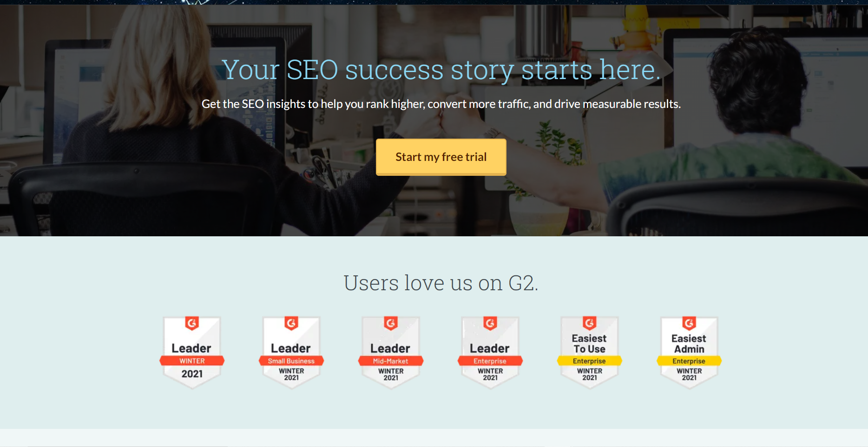
Task: Click G2 logo atop the first Leader badge
Action: pyautogui.click(x=192, y=323)
